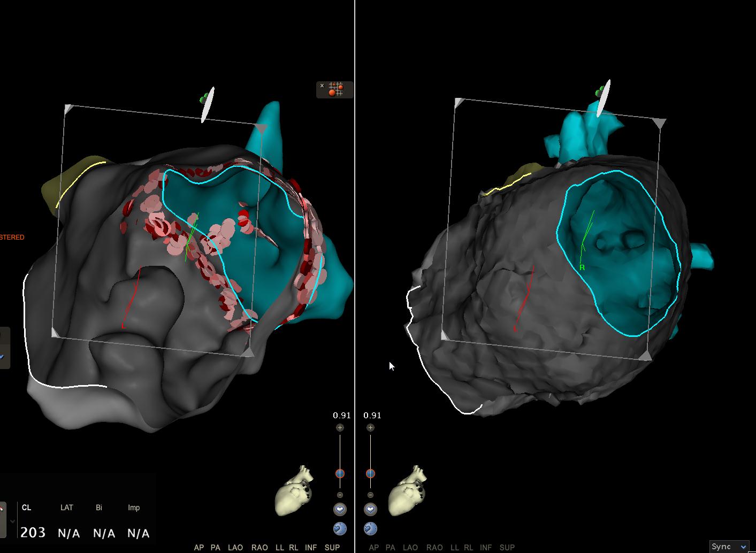Click the plus icon to zoom the left map
The width and height of the screenshot is (756, 553).
click(341, 428)
